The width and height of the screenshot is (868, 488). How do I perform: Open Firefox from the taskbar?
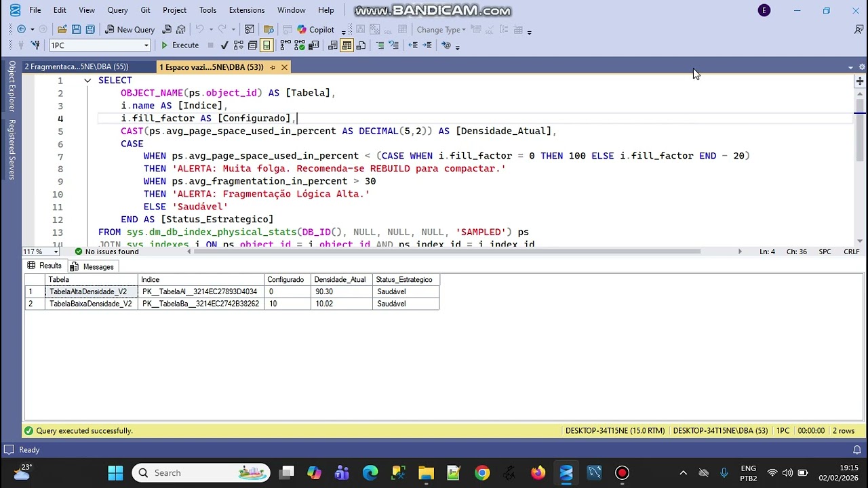pos(538,472)
